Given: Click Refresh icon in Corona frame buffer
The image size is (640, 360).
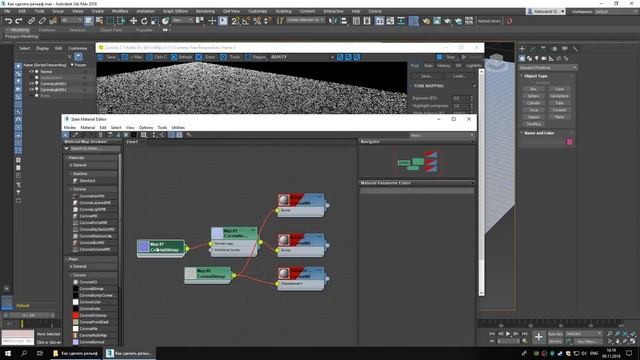Looking at the screenshot, I should (x=174, y=57).
